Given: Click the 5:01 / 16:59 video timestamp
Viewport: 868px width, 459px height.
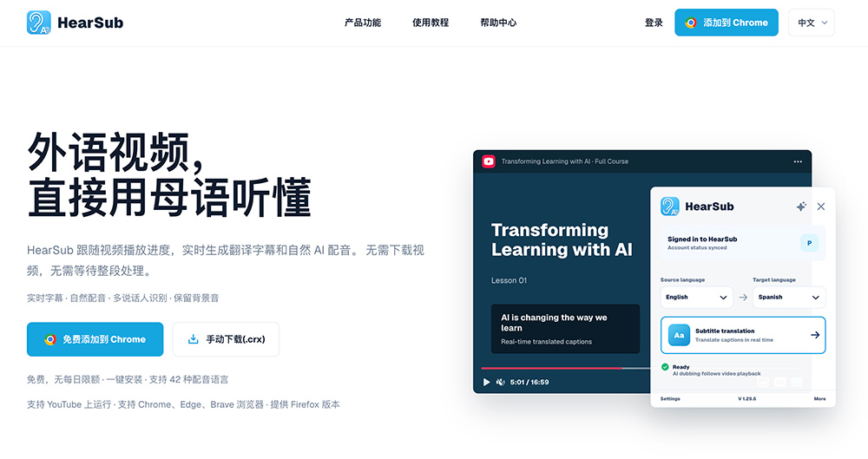Looking at the screenshot, I should (529, 382).
